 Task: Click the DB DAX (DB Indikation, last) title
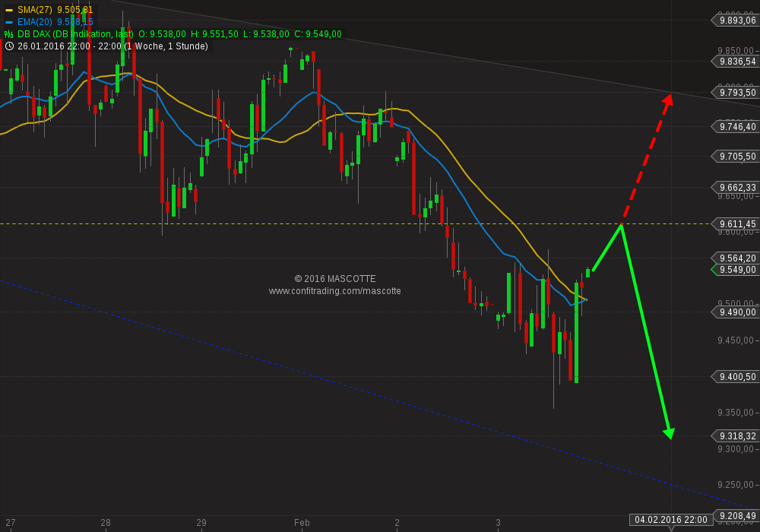[x=75, y=34]
